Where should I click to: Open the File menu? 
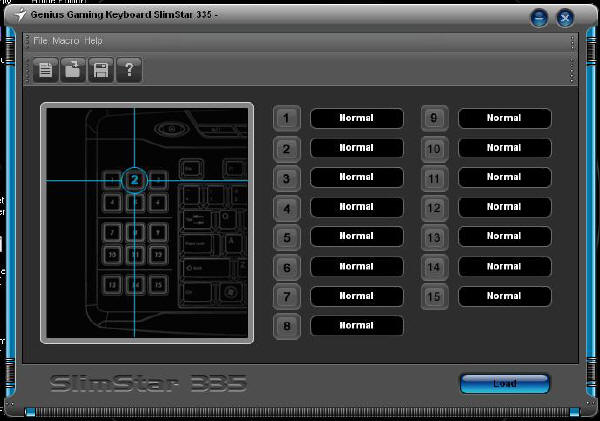coord(40,41)
